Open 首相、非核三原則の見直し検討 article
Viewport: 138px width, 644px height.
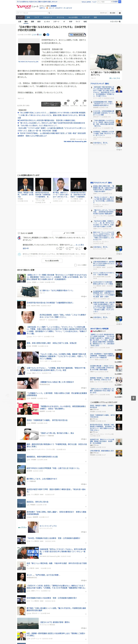coord(52,343)
